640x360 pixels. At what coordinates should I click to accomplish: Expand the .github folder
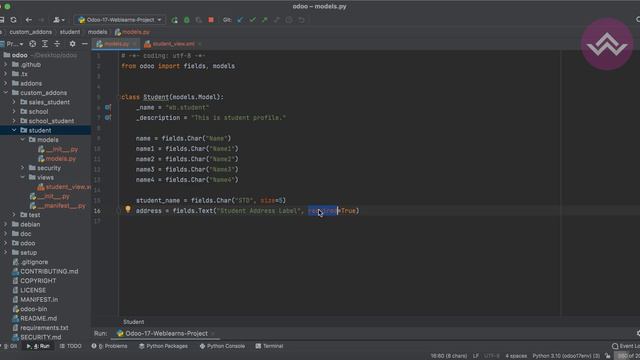tap(6, 64)
